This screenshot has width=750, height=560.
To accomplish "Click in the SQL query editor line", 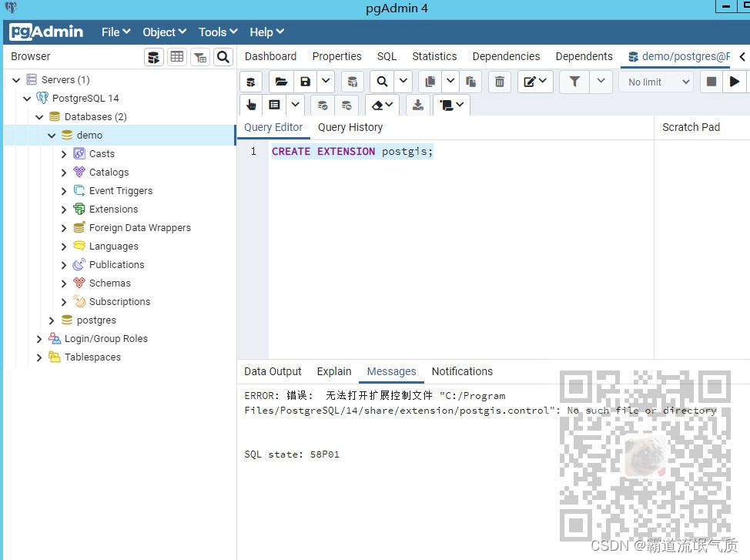I will (462, 152).
